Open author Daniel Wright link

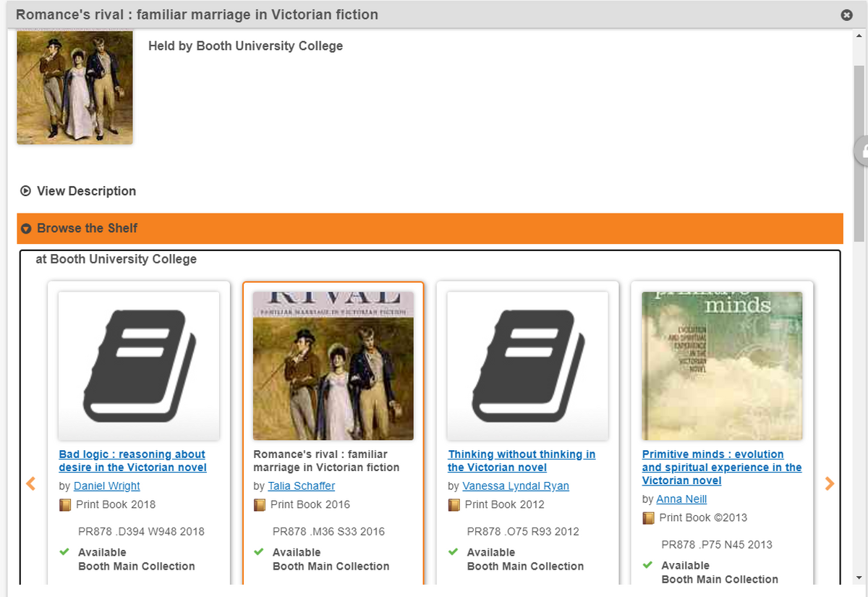click(x=107, y=486)
